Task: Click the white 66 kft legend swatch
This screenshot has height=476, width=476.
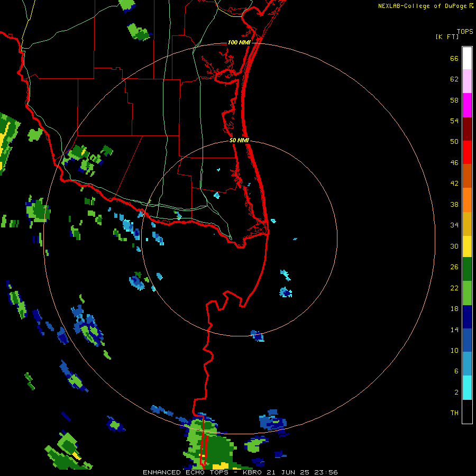Action: 467,58
